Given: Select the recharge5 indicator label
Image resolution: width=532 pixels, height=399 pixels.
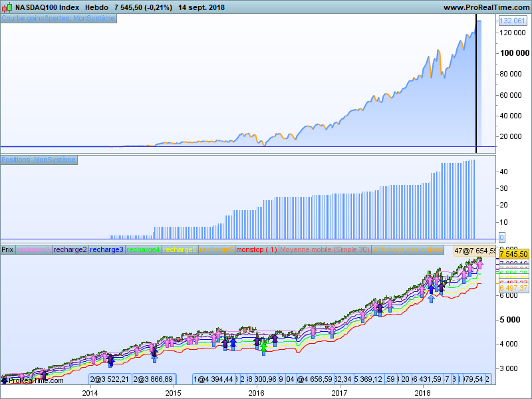Looking at the screenshot, I should (180, 250).
